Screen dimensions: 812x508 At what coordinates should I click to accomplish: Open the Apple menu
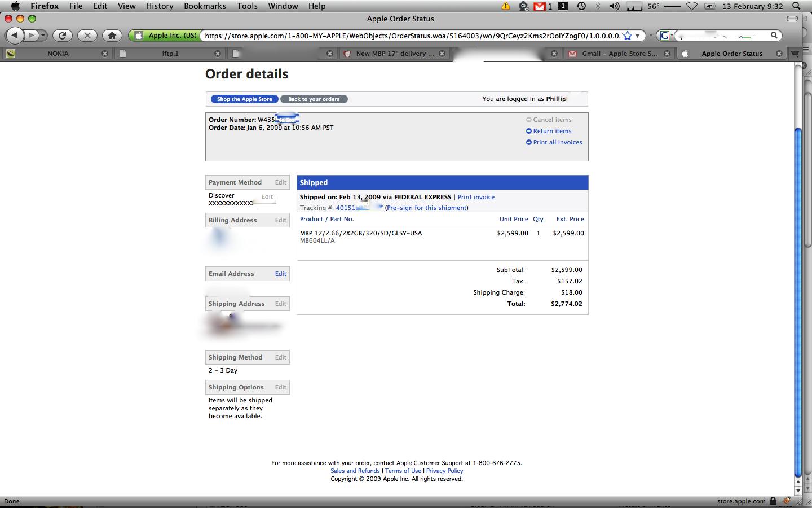click(x=15, y=6)
